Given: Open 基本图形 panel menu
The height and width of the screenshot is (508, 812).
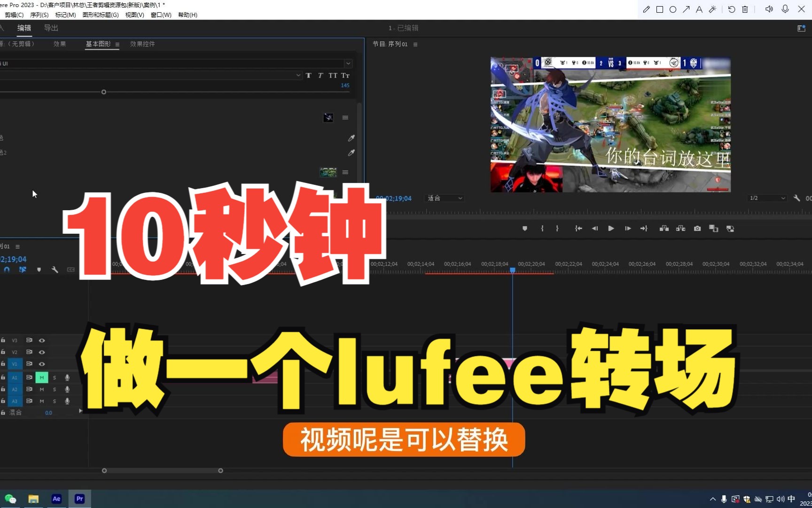Looking at the screenshot, I should point(117,45).
